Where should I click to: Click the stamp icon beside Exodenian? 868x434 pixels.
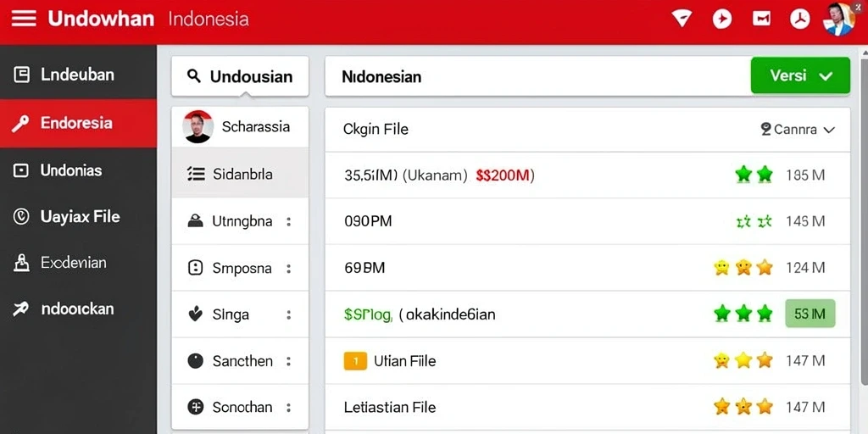[21, 263]
